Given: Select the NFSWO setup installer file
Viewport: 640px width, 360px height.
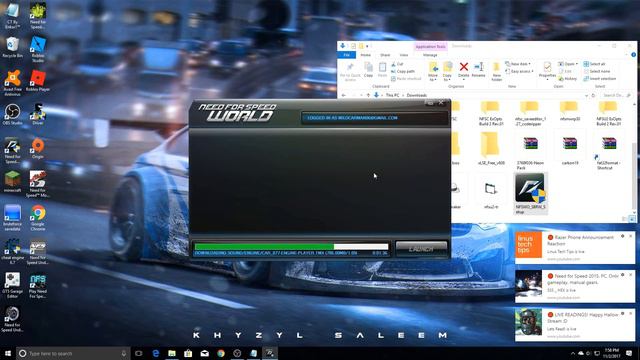Looking at the screenshot, I should click(530, 193).
